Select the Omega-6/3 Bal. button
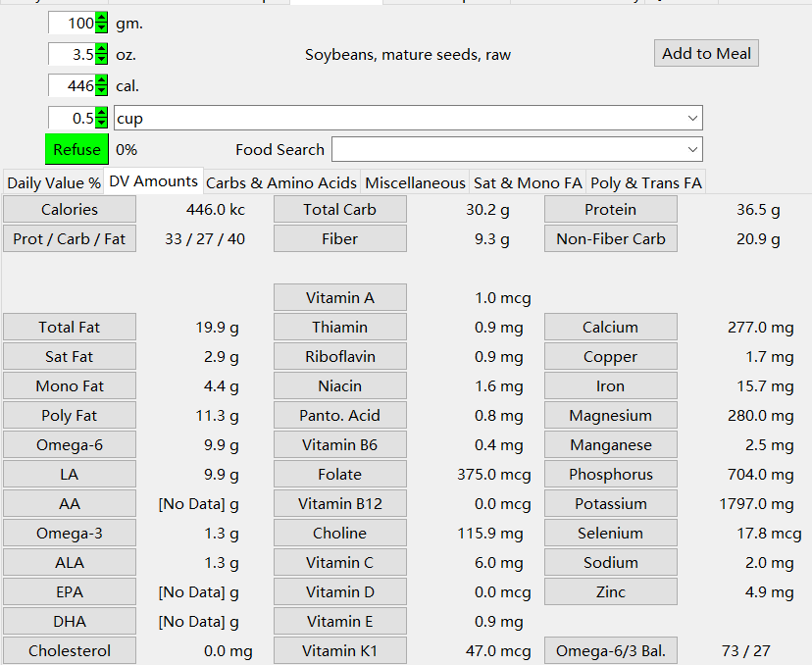Screen dimensions: 812x665 coord(611,650)
